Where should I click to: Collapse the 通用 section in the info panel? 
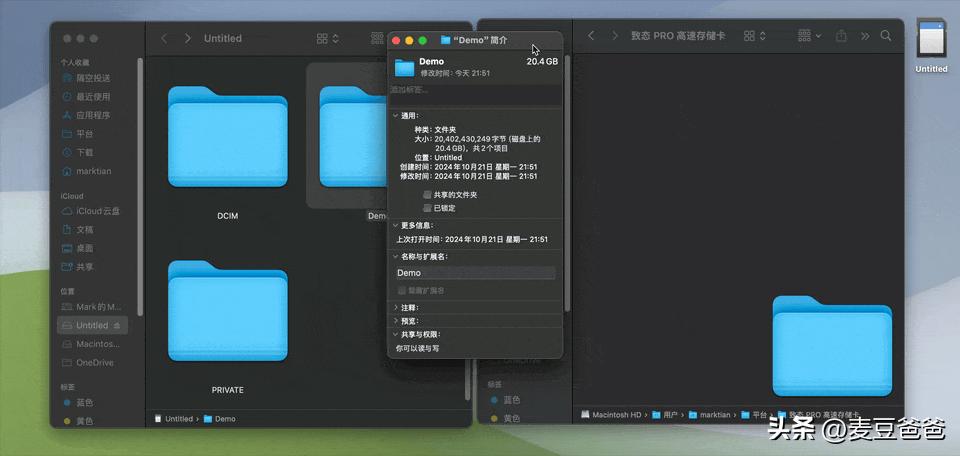pos(396,116)
